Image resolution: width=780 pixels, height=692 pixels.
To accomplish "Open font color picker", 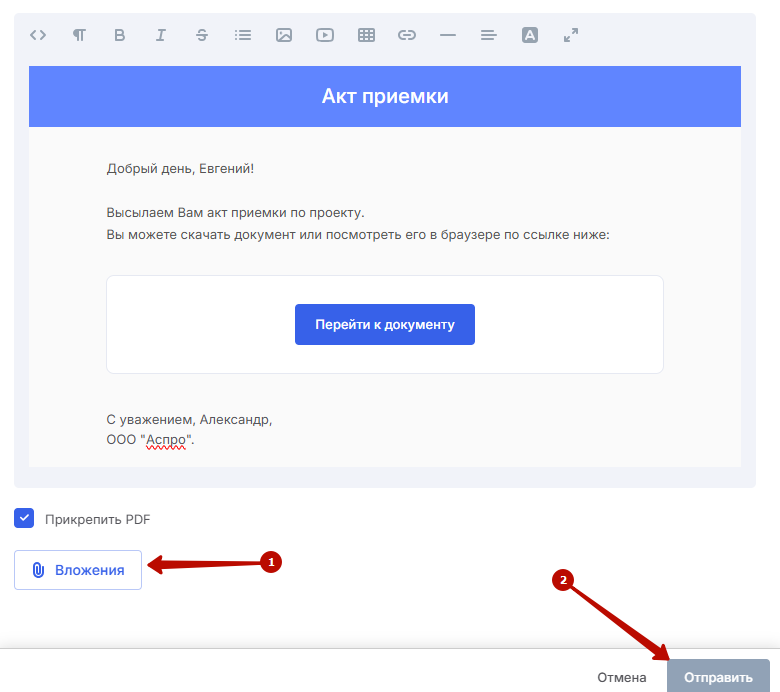I will (x=530, y=35).
